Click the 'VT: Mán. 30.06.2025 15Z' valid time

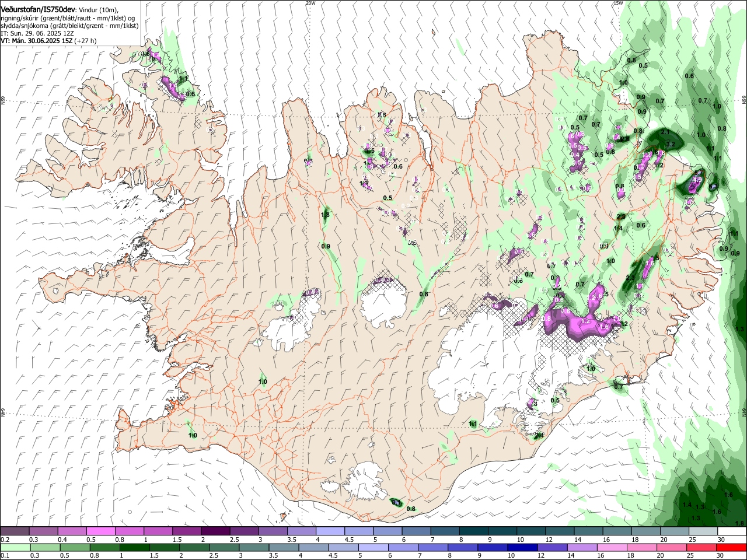click(37, 41)
